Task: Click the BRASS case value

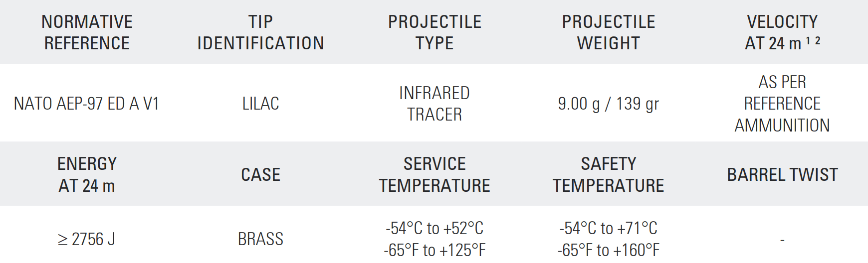Action: 260,240
